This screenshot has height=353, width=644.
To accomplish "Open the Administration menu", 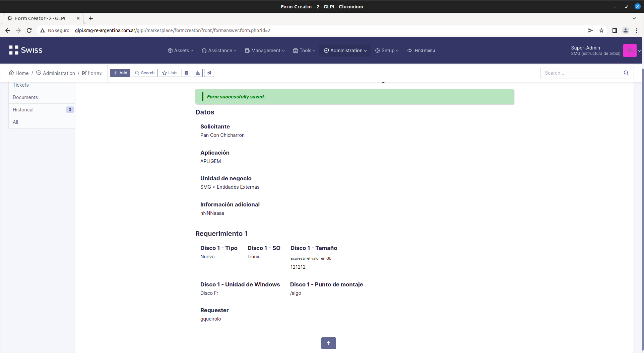I will pyautogui.click(x=345, y=50).
